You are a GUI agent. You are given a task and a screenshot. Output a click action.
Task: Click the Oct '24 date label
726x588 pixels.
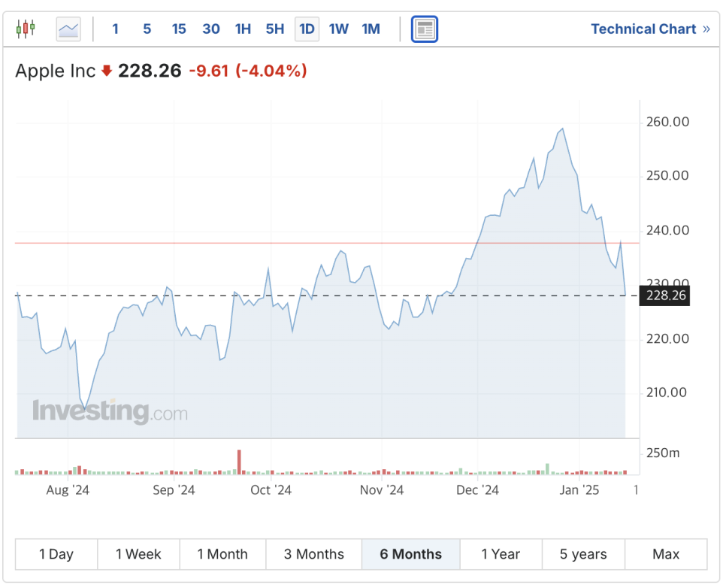click(271, 490)
